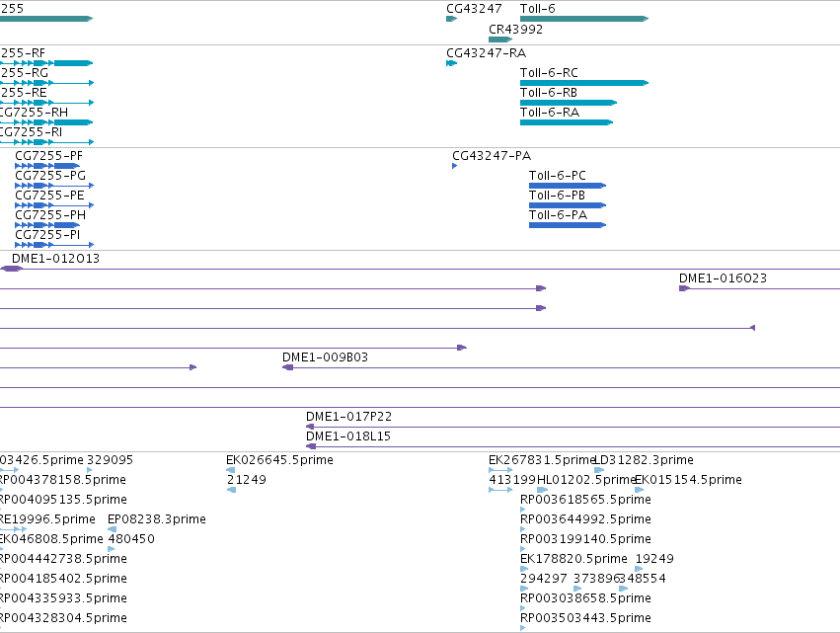Select the RP004095135.5prime EST label
The width and height of the screenshot is (840, 633).
(x=64, y=500)
